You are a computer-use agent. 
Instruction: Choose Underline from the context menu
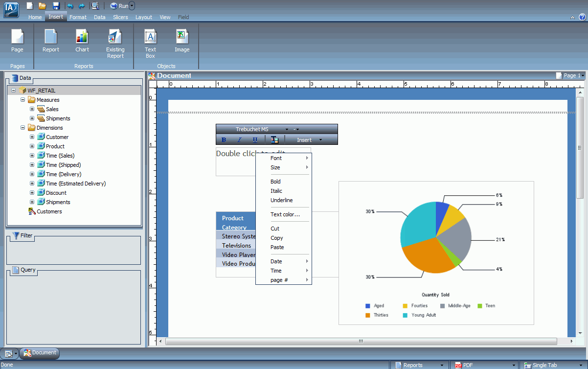pyautogui.click(x=284, y=200)
